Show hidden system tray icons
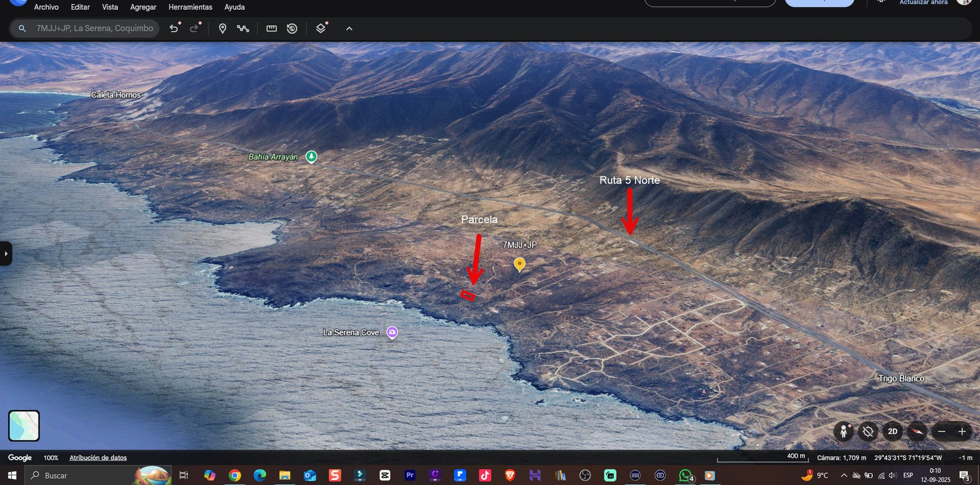 click(843, 475)
